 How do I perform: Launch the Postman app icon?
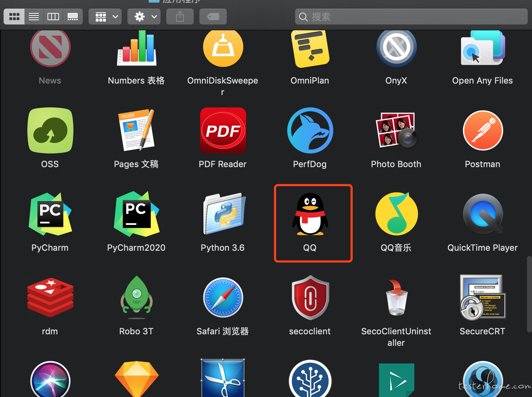tap(483, 130)
